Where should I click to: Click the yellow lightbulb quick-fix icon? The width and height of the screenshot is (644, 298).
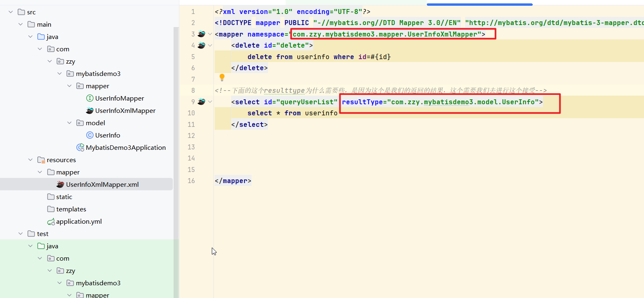(x=222, y=77)
